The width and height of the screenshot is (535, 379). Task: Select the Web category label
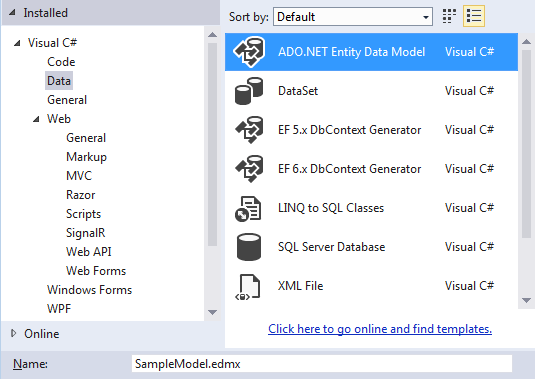(x=59, y=119)
